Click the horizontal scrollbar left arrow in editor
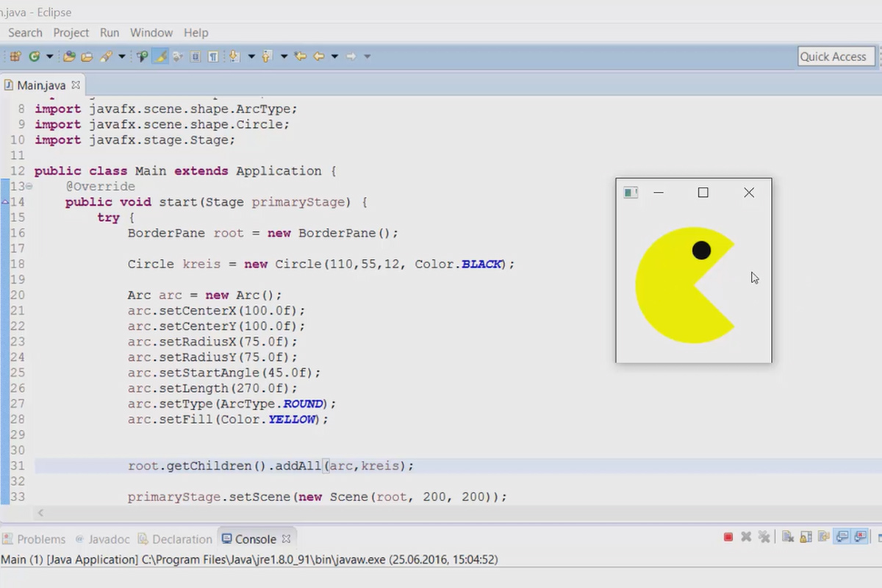The height and width of the screenshot is (588, 882). coord(41,512)
